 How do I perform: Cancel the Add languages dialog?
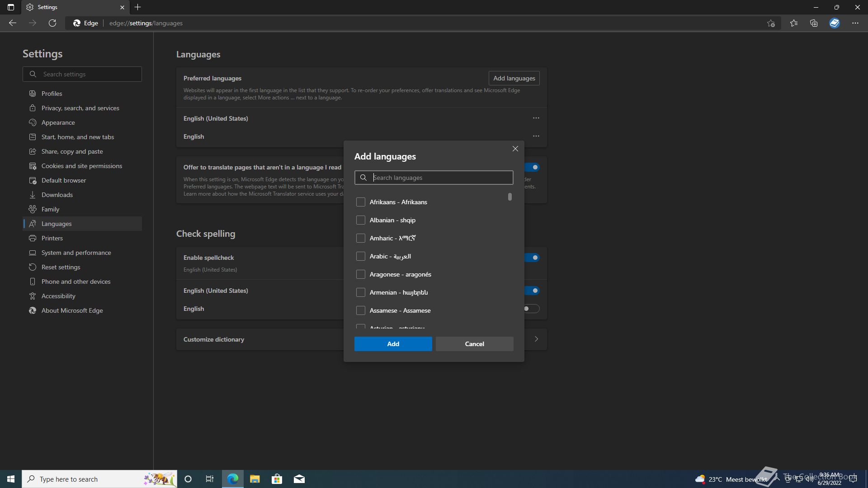point(474,344)
